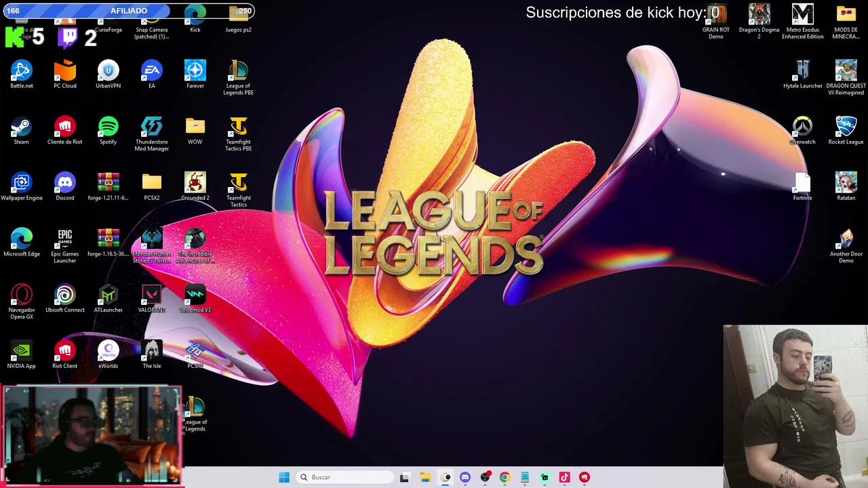Click the Buscar search box on taskbar
Screen dimensions: 868x488
click(344, 477)
